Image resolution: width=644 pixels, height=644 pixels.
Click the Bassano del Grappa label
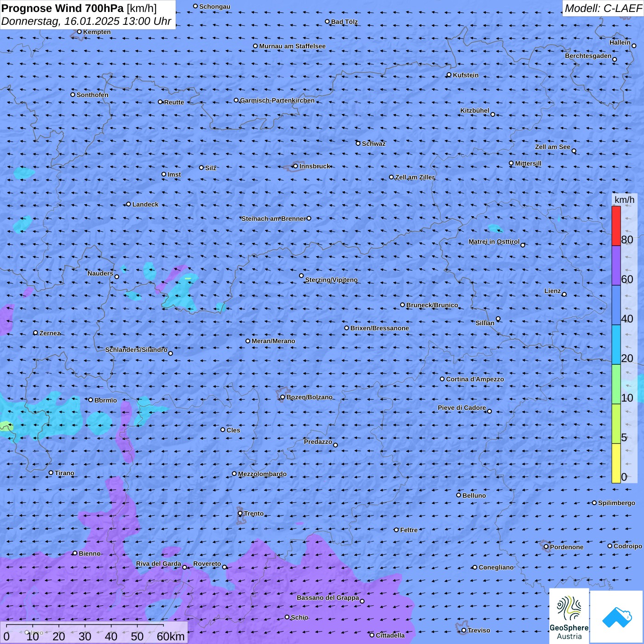[328, 598]
